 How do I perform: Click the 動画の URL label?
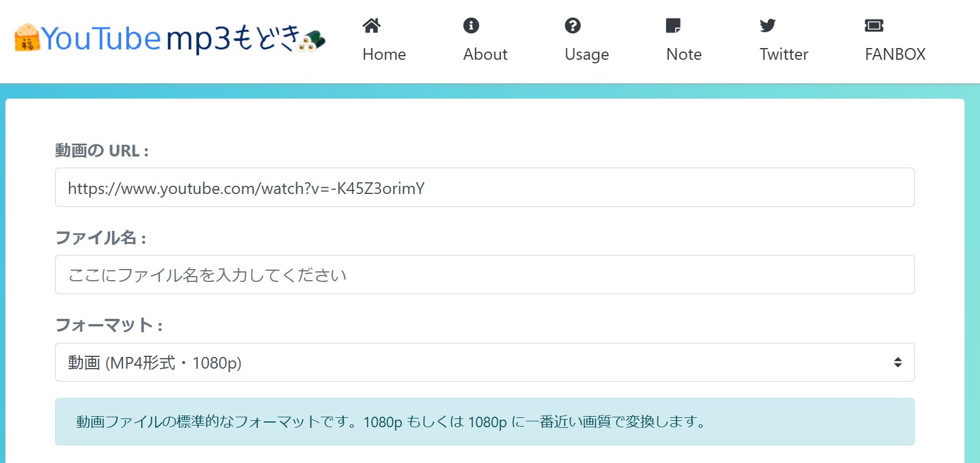(x=102, y=151)
